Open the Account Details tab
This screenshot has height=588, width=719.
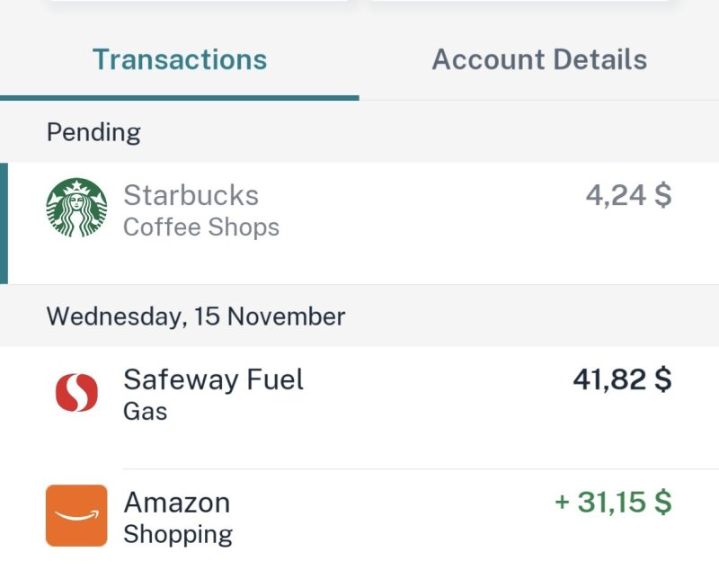539,59
